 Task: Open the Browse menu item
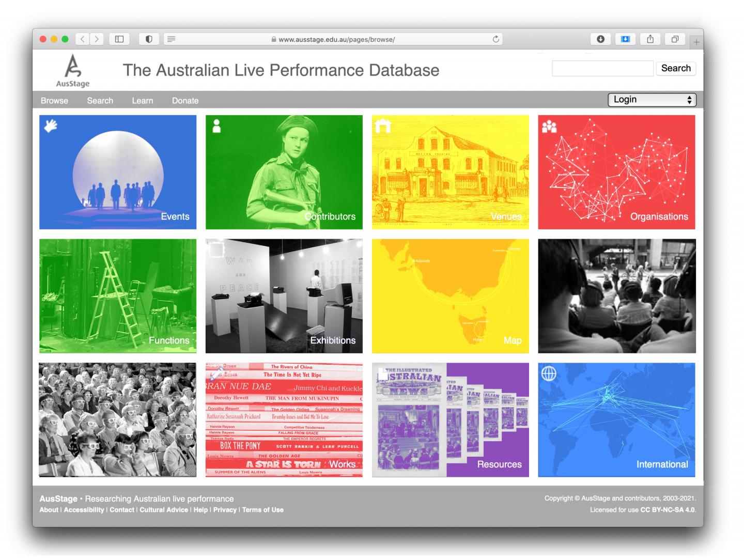tap(54, 101)
